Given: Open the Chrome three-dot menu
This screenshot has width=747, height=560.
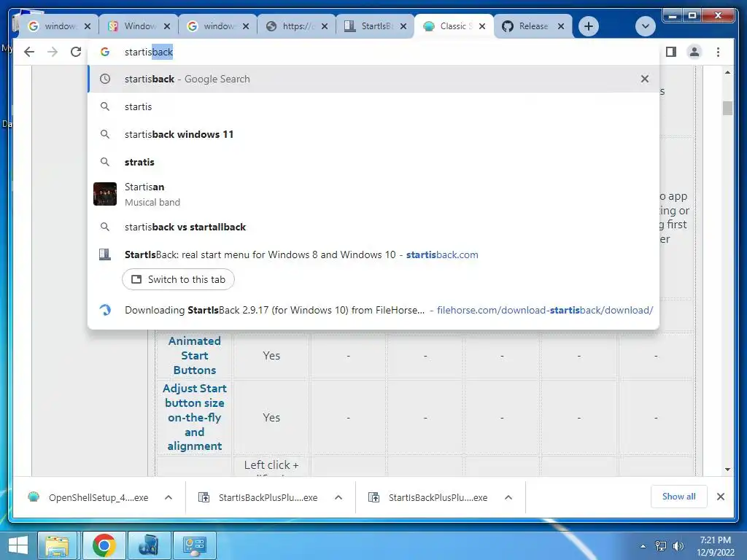Looking at the screenshot, I should (718, 52).
